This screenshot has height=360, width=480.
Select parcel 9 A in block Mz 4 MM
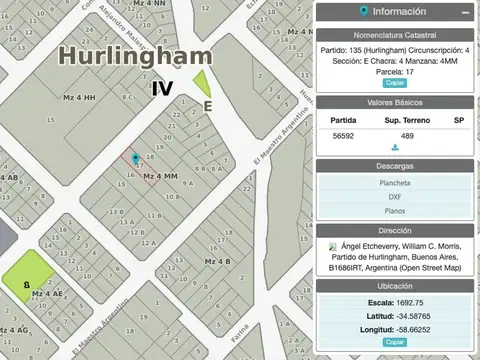[x=188, y=183]
